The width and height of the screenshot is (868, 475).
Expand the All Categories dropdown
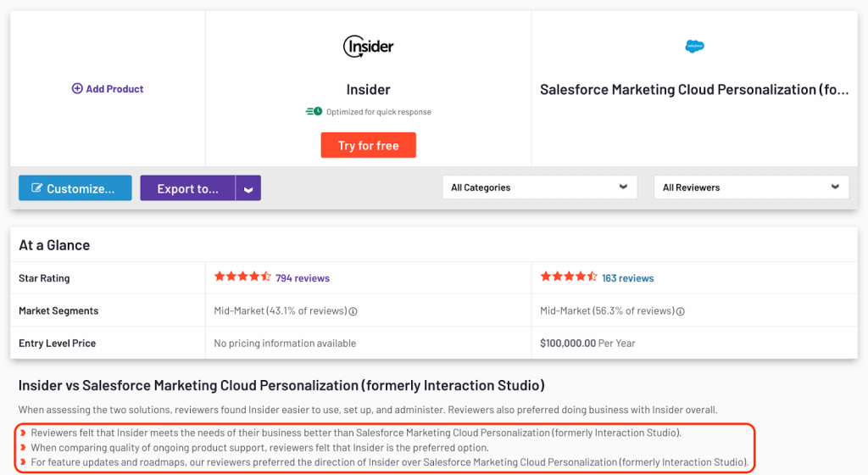pos(540,187)
